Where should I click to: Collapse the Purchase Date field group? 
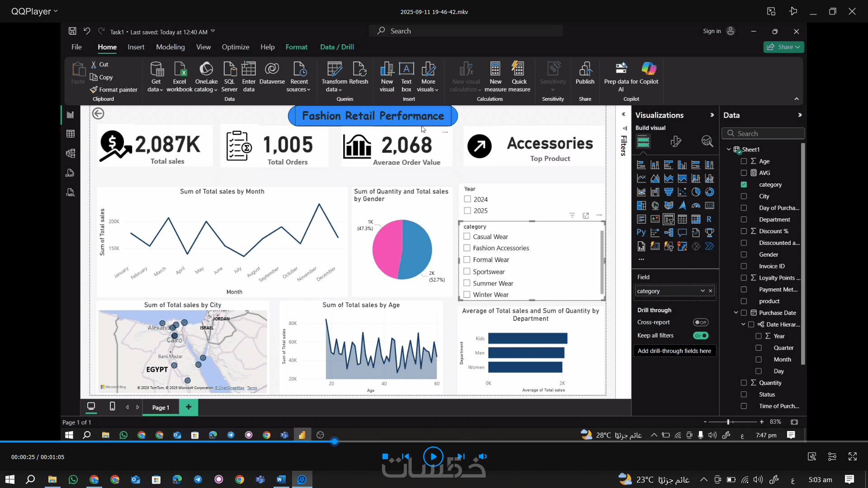click(x=736, y=313)
